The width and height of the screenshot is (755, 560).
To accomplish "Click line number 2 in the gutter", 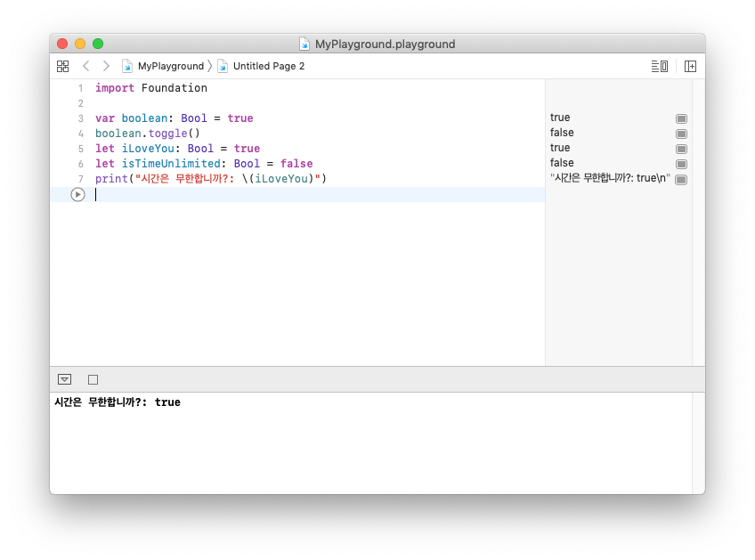I will pyautogui.click(x=81, y=103).
